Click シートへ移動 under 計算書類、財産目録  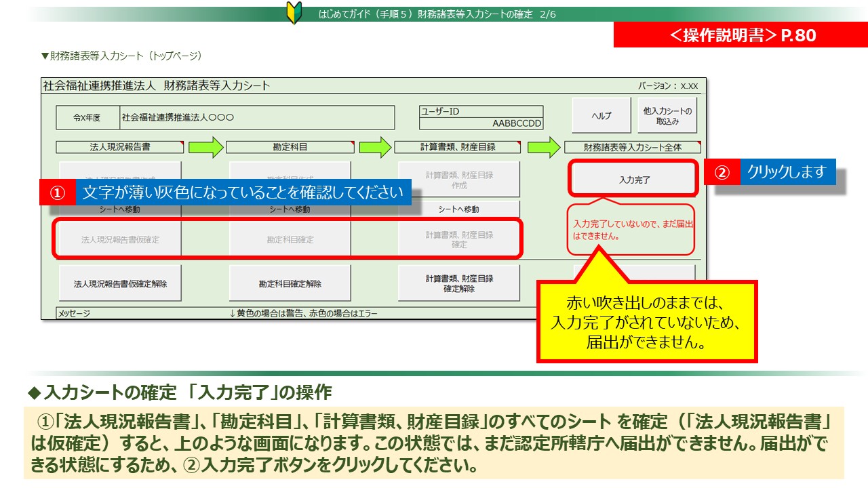point(459,209)
